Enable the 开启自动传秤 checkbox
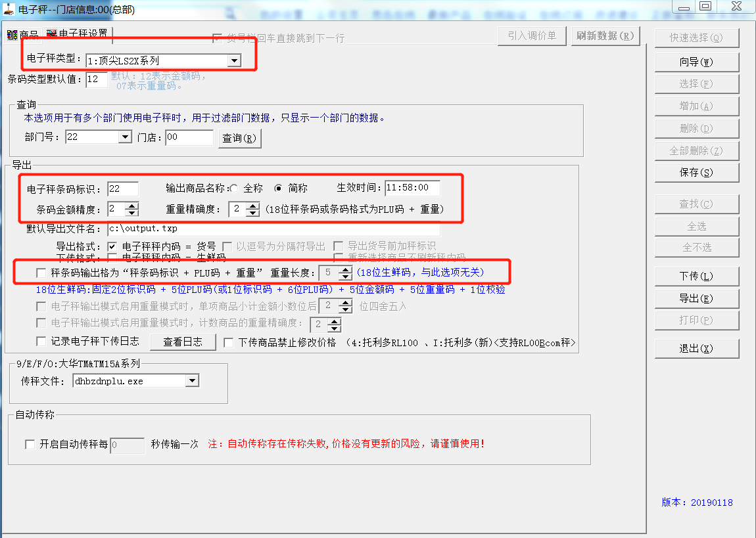The height and width of the screenshot is (538, 756). (30, 444)
